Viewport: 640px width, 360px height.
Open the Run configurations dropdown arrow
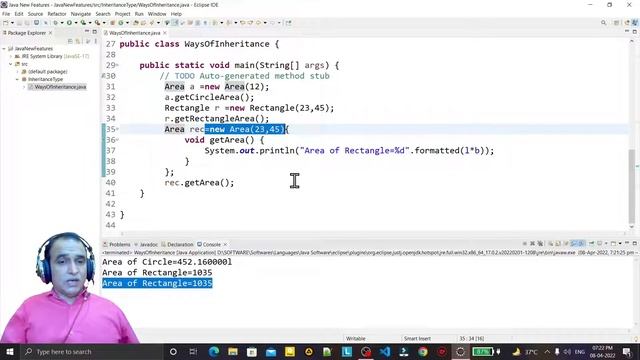click(76, 23)
